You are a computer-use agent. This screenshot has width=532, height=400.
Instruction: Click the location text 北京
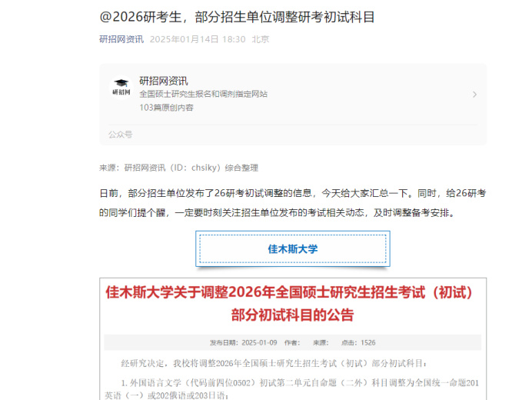click(x=261, y=39)
